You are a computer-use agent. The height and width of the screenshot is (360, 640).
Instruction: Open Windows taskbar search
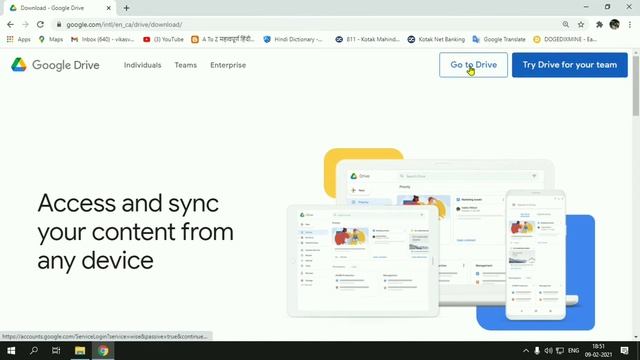coord(34,351)
